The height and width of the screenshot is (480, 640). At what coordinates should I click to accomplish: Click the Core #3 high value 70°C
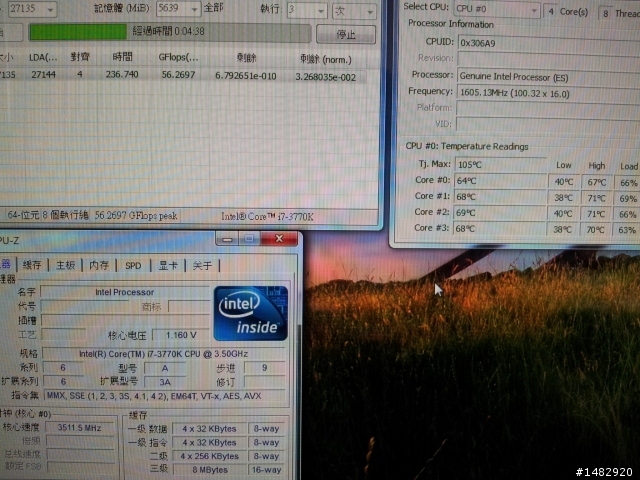(595, 230)
